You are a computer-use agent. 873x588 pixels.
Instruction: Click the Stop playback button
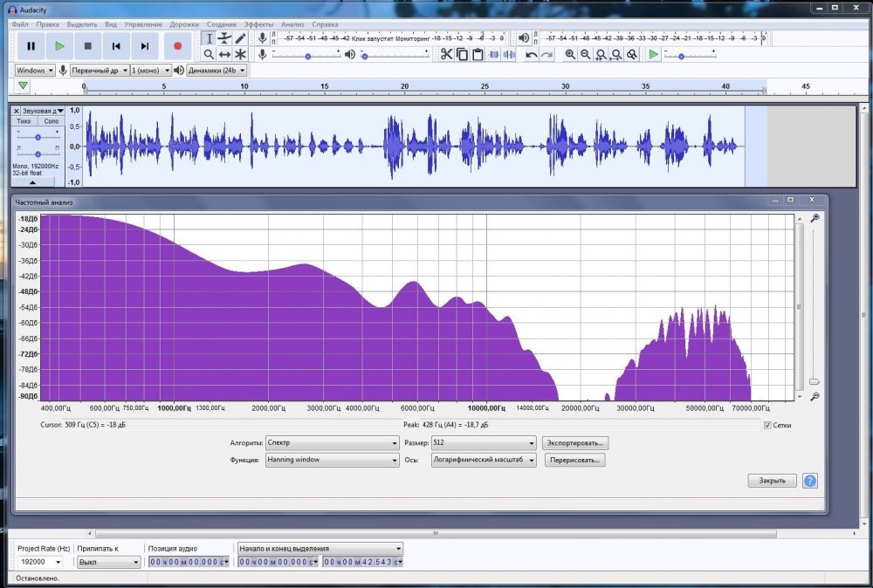pos(87,45)
